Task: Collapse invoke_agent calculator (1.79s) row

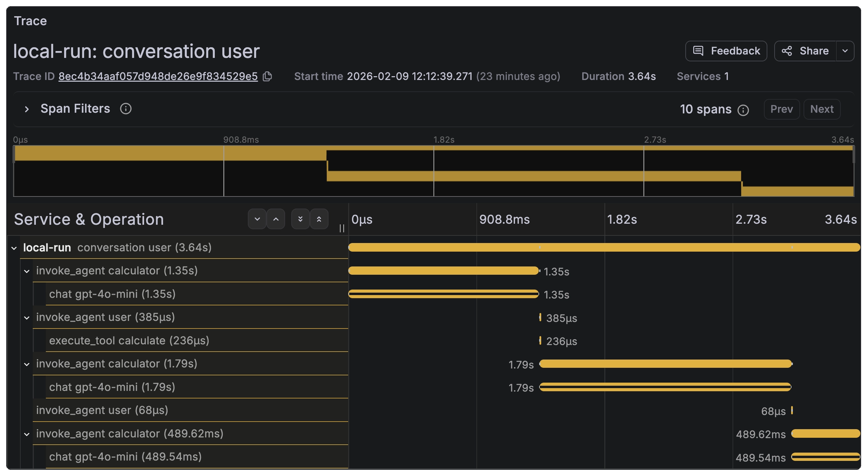Action: (x=27, y=364)
